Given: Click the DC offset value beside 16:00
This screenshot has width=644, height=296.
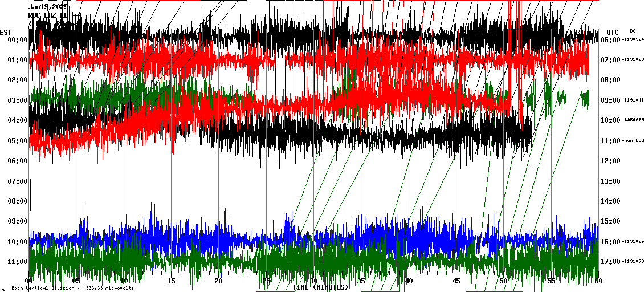Looking at the screenshot, I should tap(633, 242).
